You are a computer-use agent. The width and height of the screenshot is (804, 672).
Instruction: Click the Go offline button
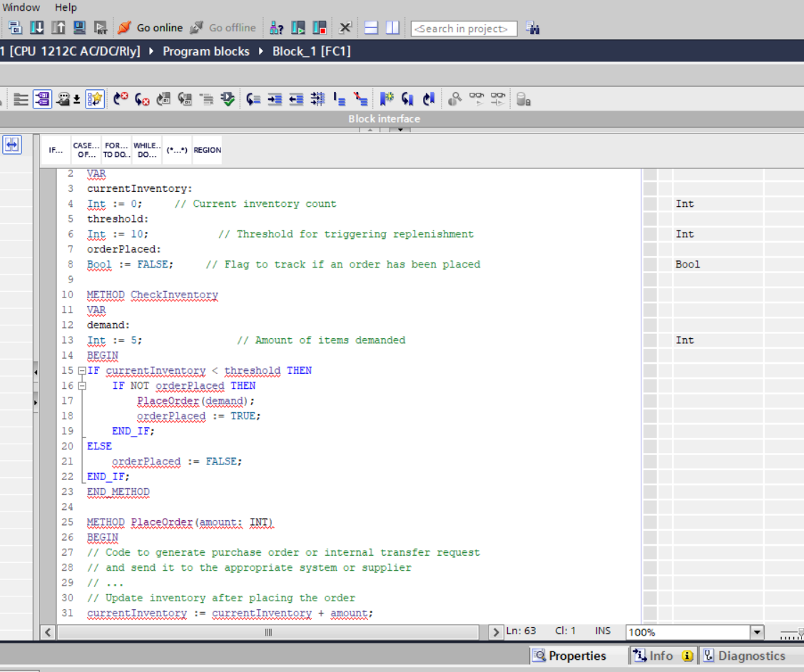pos(223,28)
